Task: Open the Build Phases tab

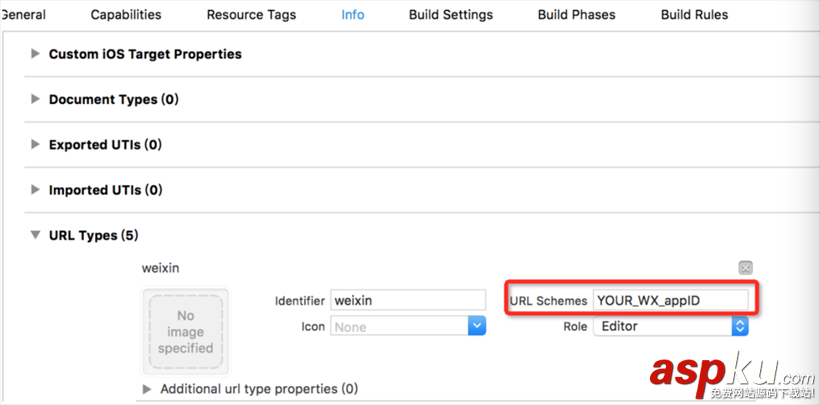Action: click(x=576, y=15)
